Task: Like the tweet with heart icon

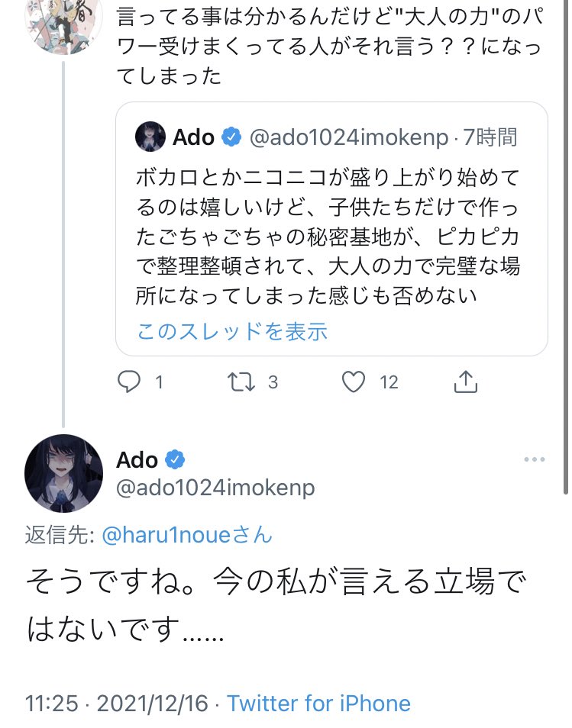Action: pyautogui.click(x=353, y=382)
